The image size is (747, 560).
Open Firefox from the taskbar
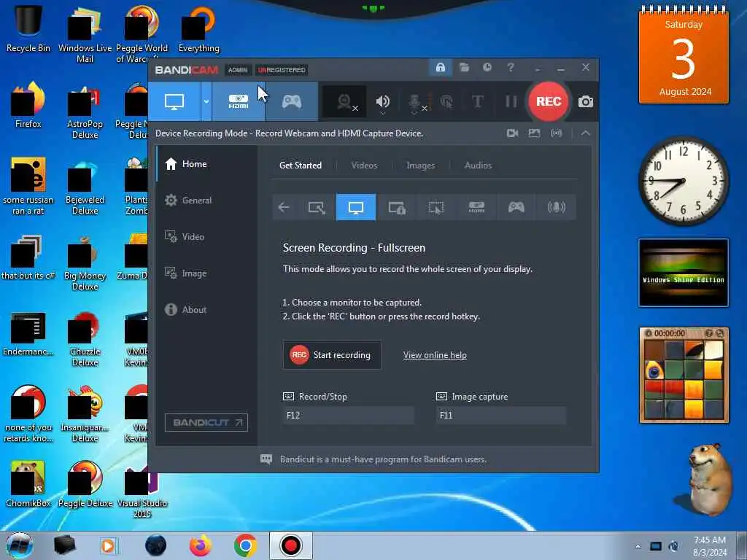(200, 545)
